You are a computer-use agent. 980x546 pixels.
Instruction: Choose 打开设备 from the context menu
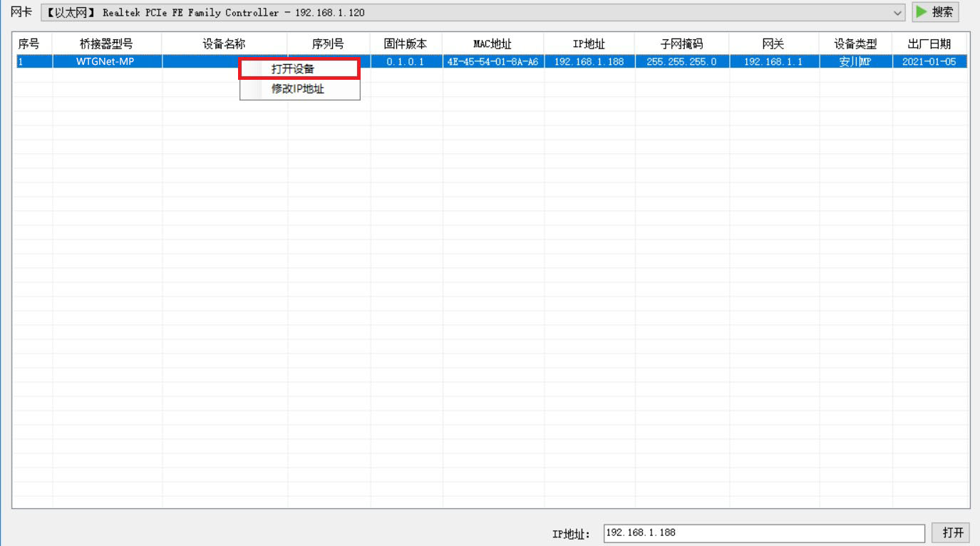tap(299, 69)
